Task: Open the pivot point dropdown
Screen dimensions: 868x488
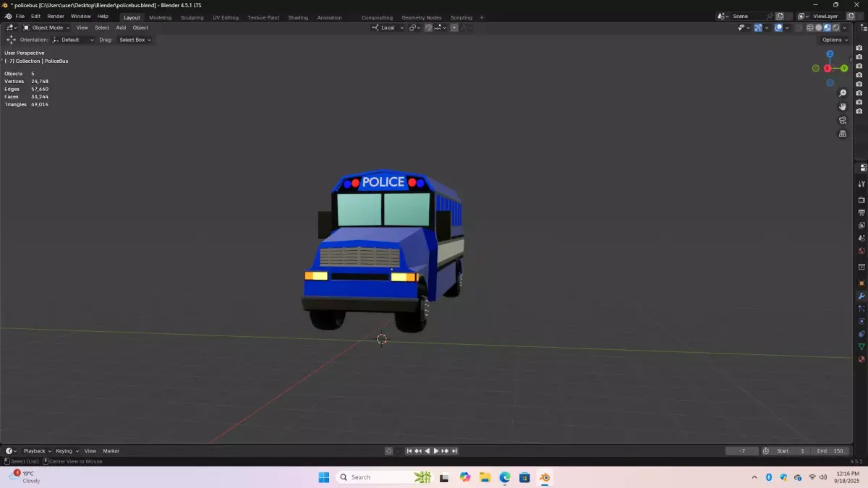Action: click(414, 27)
